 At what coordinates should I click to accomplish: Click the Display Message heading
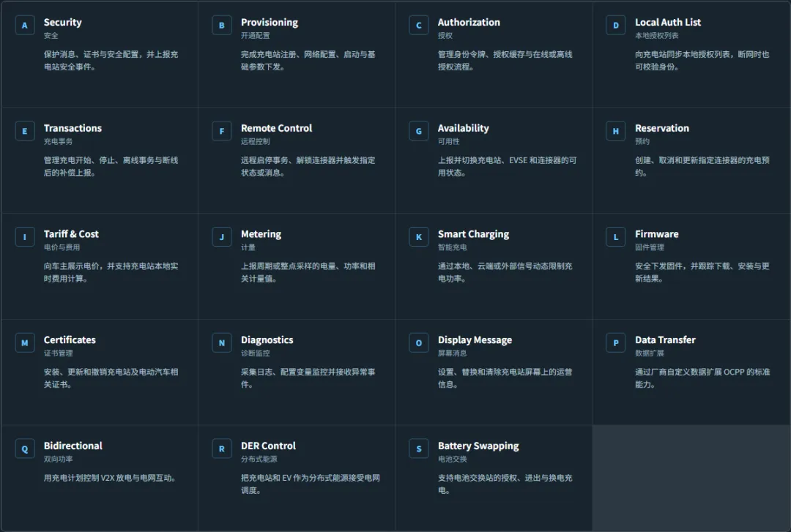point(475,340)
